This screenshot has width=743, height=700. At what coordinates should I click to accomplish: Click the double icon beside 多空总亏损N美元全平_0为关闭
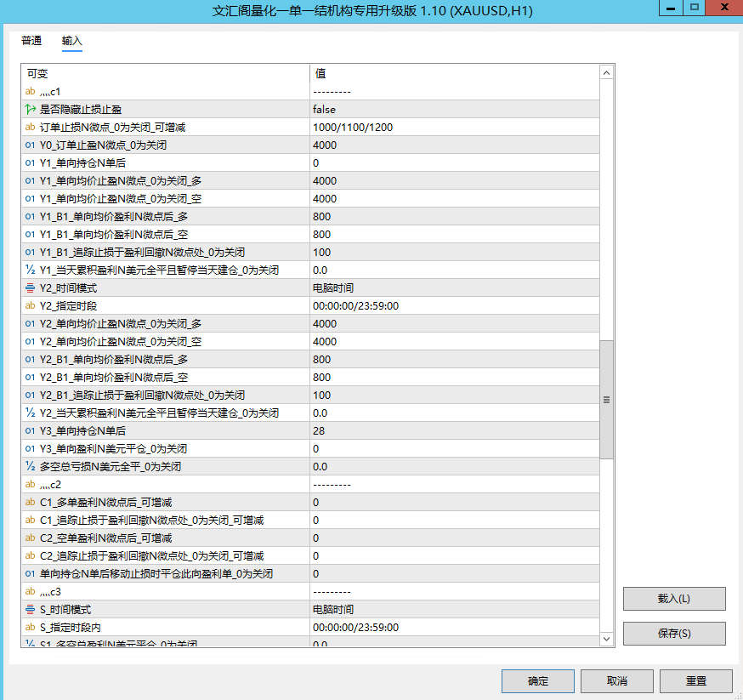click(31, 466)
